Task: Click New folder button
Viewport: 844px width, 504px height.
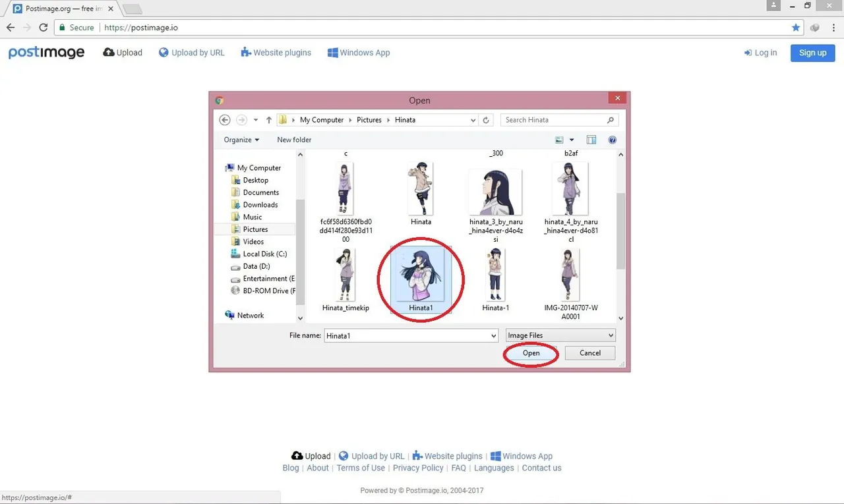Action: coord(294,140)
